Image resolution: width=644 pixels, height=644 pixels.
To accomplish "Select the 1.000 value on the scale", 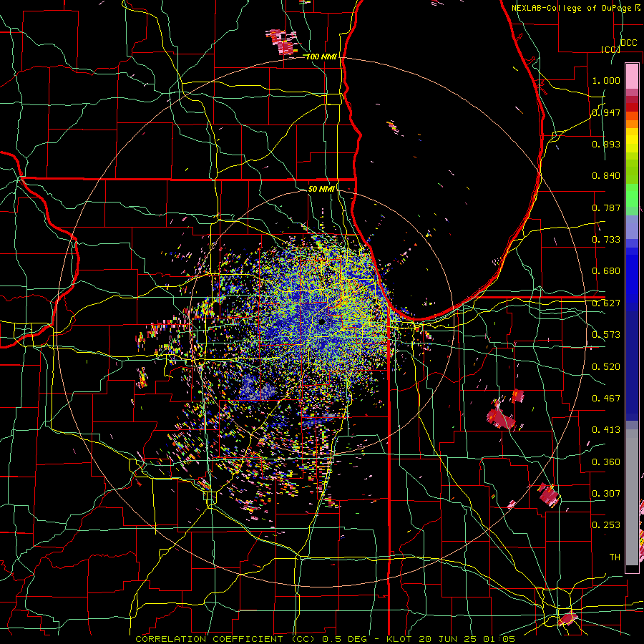I will (606, 80).
